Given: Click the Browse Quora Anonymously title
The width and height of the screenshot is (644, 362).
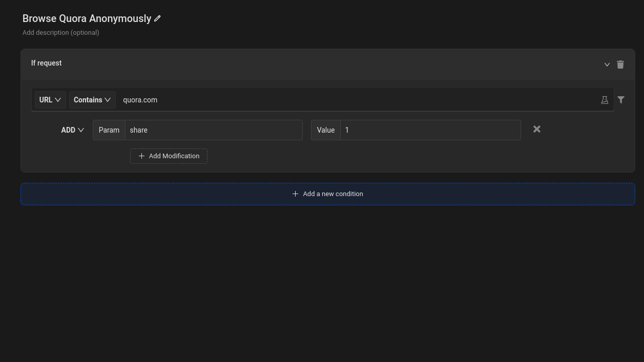Looking at the screenshot, I should pyautogui.click(x=87, y=18).
